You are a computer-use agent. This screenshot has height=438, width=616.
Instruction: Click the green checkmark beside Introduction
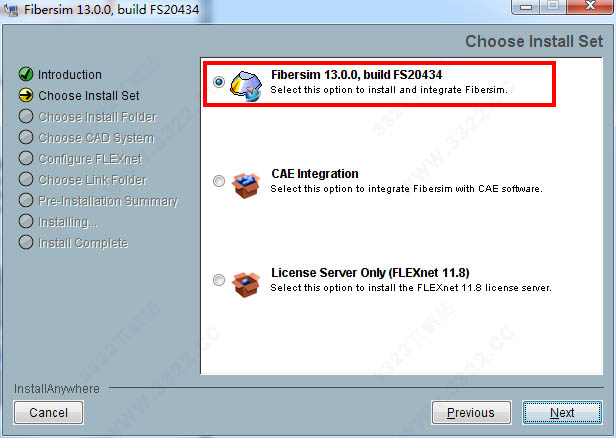click(x=26, y=74)
